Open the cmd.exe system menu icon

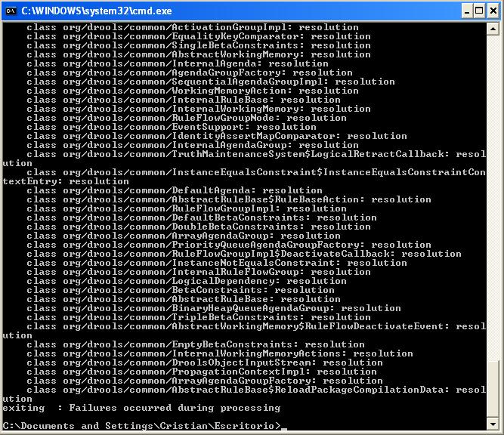[11, 11]
